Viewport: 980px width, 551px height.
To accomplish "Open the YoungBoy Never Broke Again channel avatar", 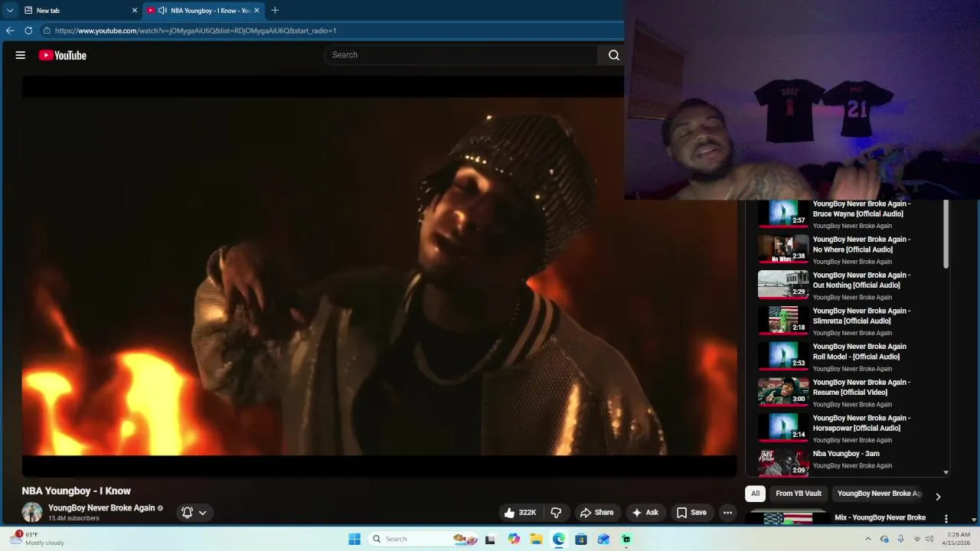I will coord(32,513).
